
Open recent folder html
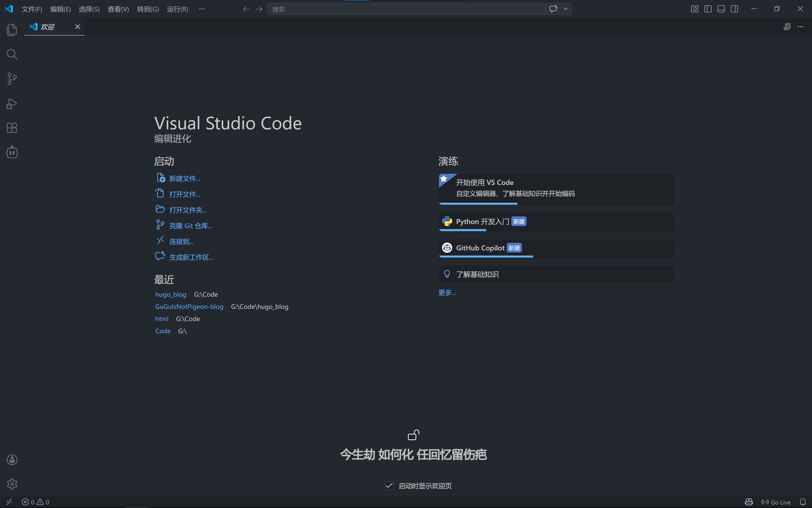pos(162,319)
